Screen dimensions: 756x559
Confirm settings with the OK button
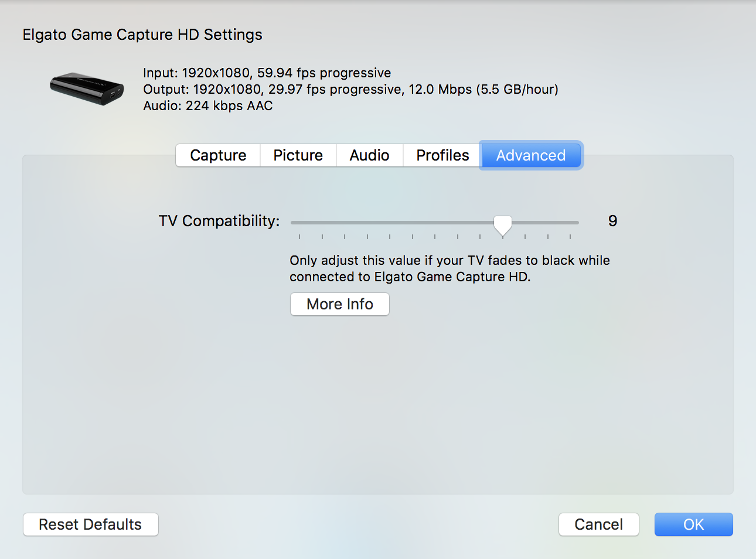(693, 524)
